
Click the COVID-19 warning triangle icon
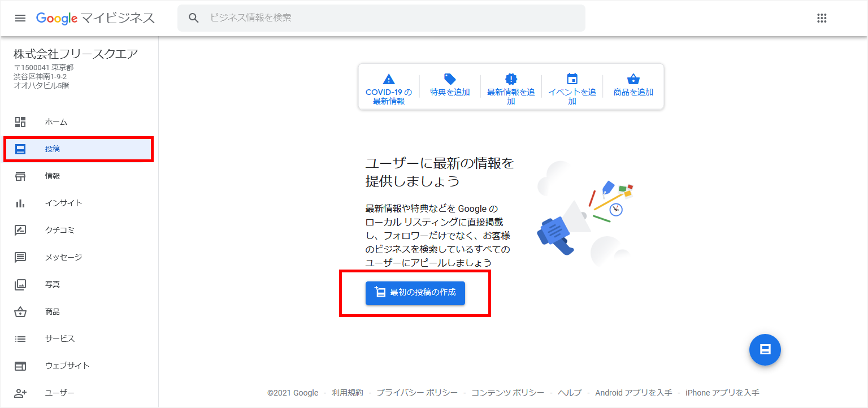(389, 79)
